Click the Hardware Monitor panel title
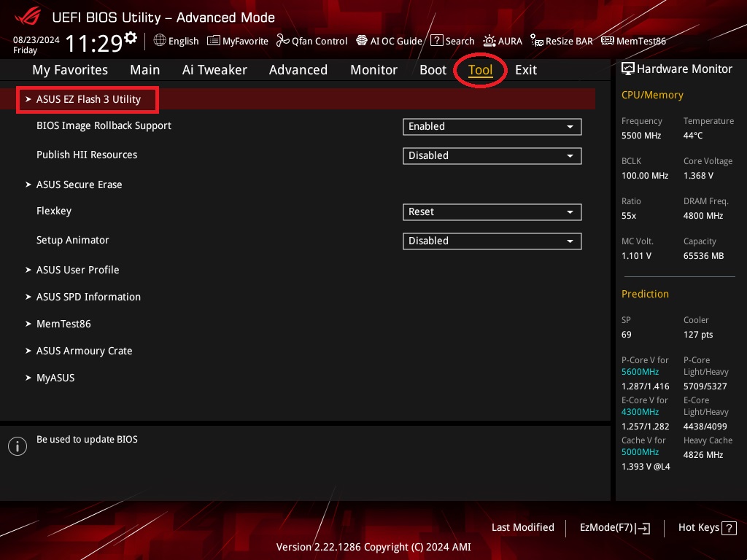 [684, 69]
